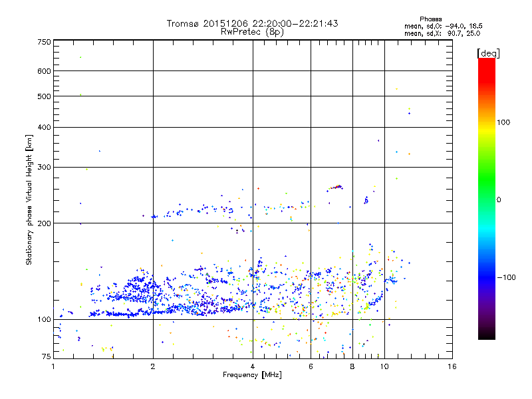Click the x-axis label '16'

(x=452, y=366)
